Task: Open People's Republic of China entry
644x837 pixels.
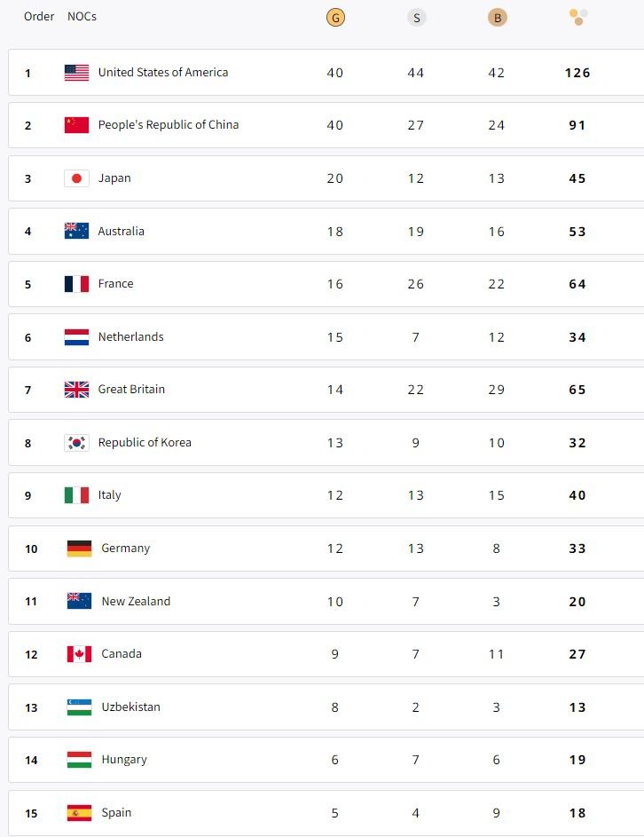Action: (168, 125)
